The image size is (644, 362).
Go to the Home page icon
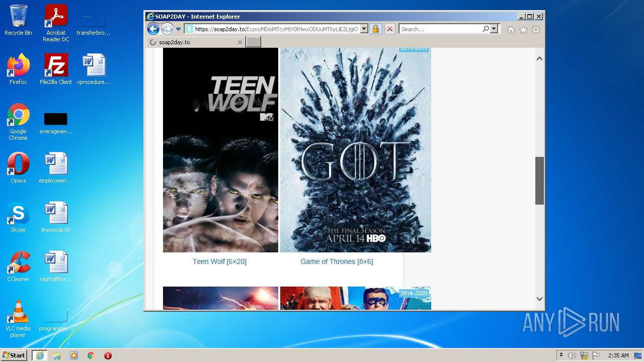click(x=511, y=30)
